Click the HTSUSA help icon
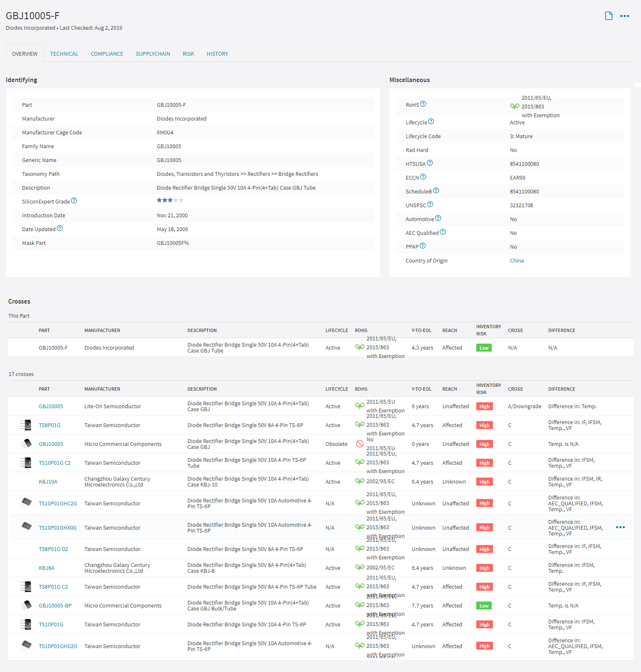Viewport: 641px width, 672px height. 430,163
